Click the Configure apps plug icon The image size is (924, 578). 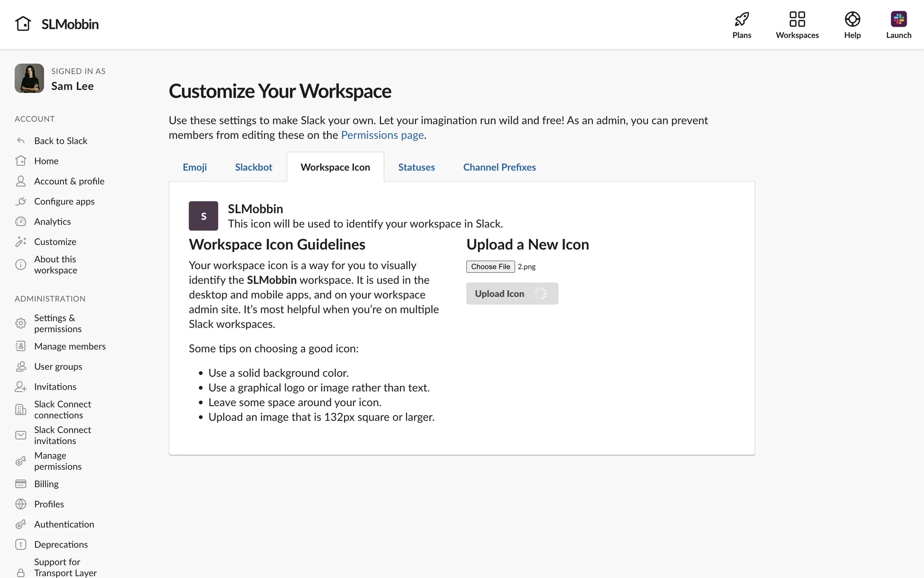(x=21, y=201)
